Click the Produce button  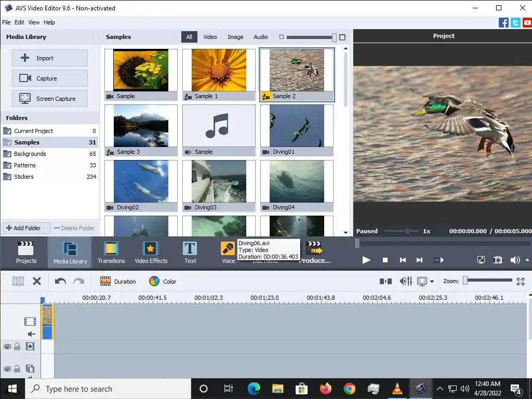pos(314,252)
